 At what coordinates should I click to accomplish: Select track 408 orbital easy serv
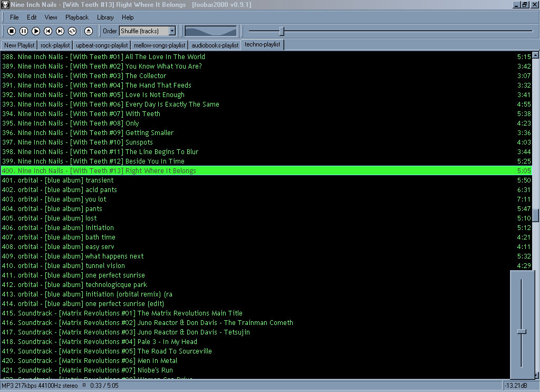tap(266, 246)
